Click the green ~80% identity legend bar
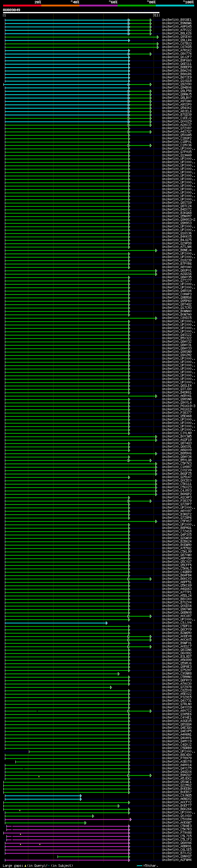Image resolution: width=197 pixels, height=868 pixels. click(x=137, y=6)
